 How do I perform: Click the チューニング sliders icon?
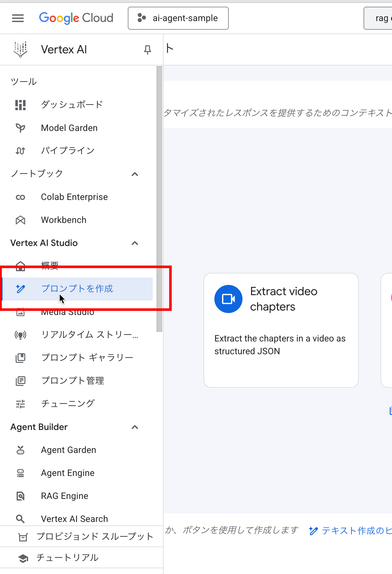(20, 404)
